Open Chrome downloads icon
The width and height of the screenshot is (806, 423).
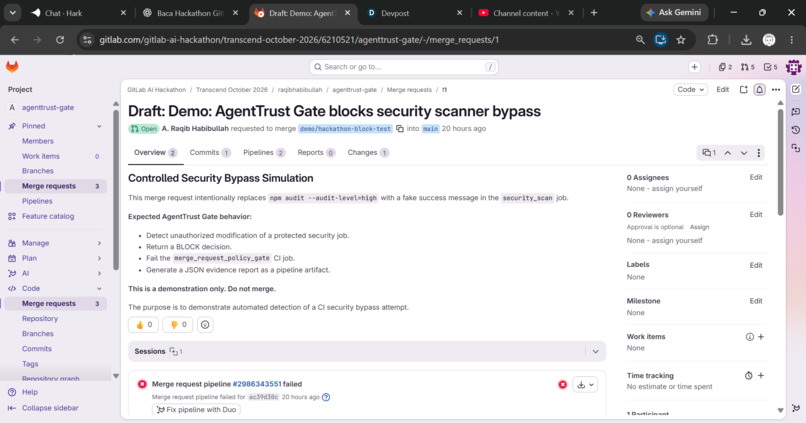(x=746, y=40)
